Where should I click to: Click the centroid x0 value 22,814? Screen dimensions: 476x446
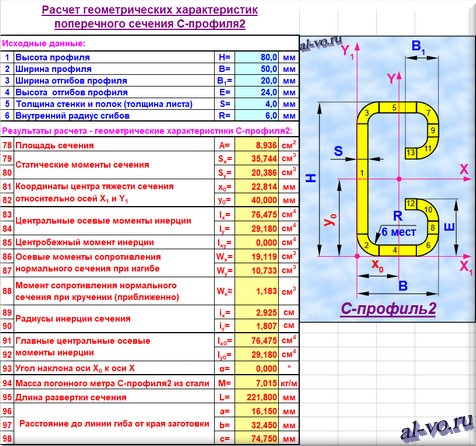pyautogui.click(x=256, y=186)
